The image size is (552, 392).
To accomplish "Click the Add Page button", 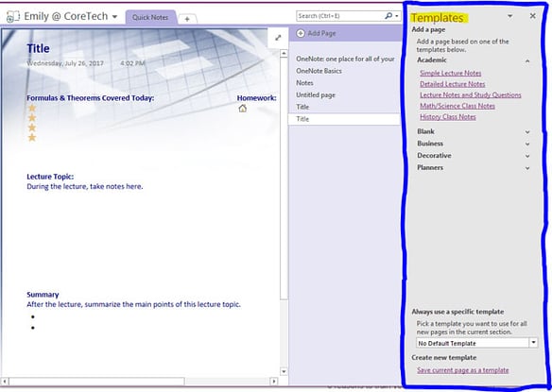I will coord(316,33).
